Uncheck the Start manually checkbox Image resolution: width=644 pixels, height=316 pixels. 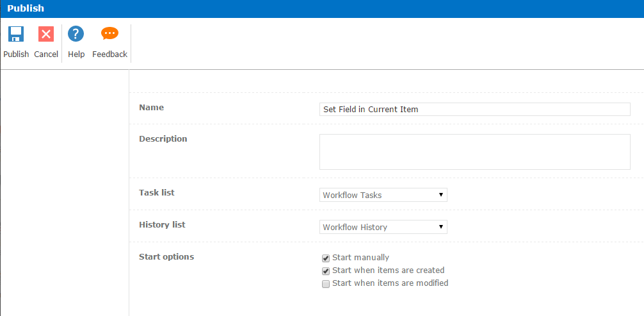point(326,258)
